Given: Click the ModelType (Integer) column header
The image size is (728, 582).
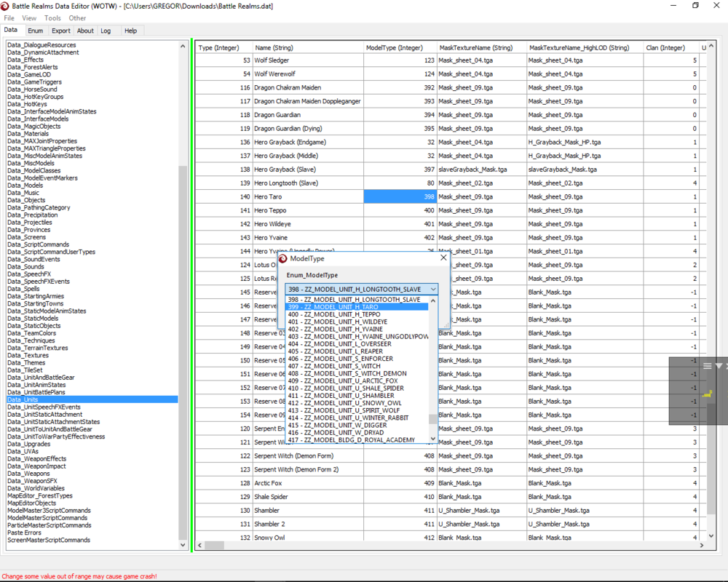Looking at the screenshot, I should [x=400, y=48].
